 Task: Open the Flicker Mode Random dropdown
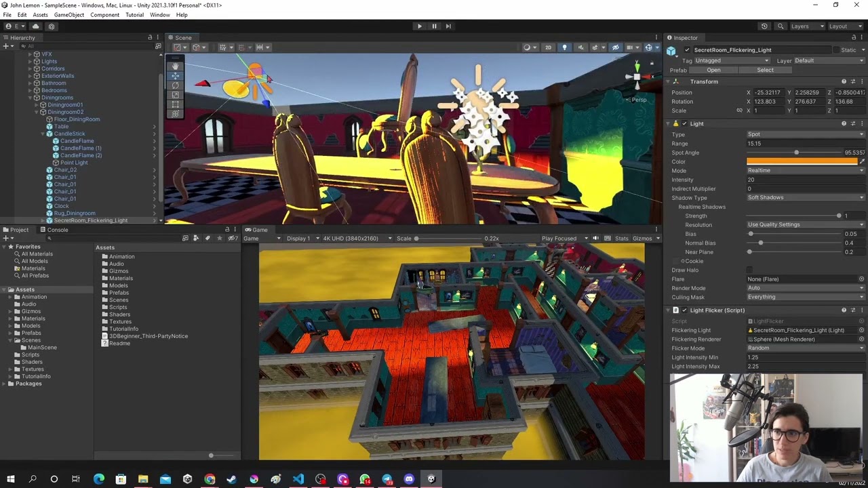pos(806,348)
